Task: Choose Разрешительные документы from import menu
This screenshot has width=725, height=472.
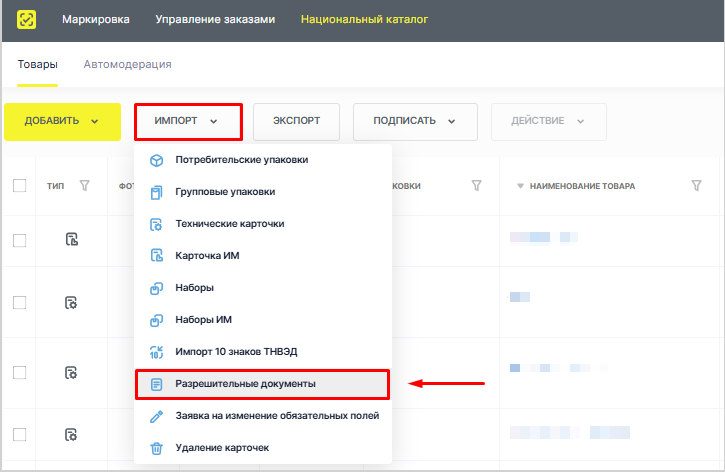Action: pyautogui.click(x=263, y=384)
